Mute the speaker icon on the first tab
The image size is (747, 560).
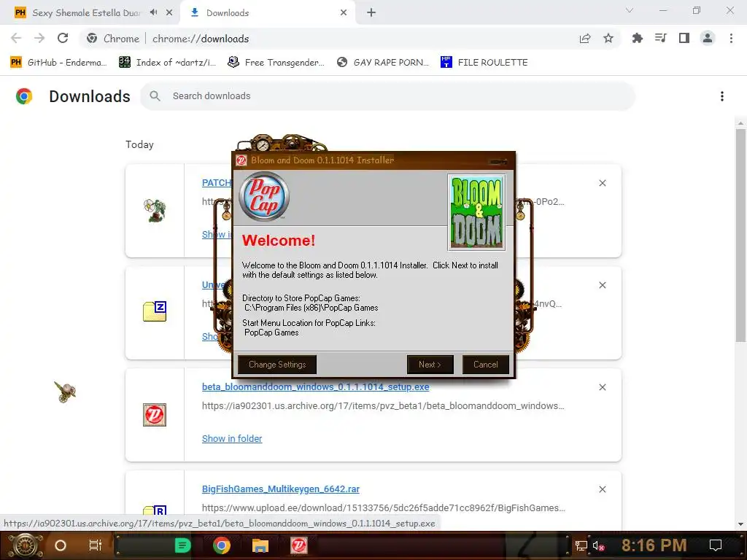pyautogui.click(x=153, y=12)
